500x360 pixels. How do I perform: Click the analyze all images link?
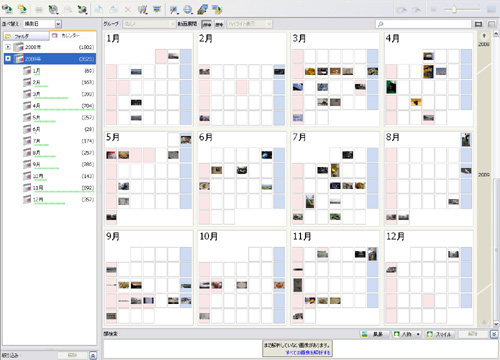[308, 352]
